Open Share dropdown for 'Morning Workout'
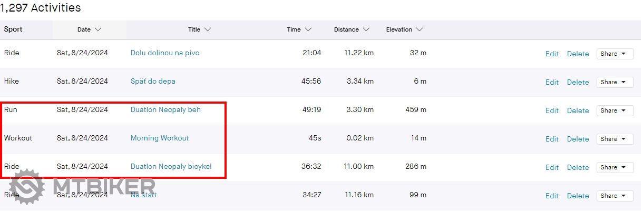This screenshot has width=644, height=212. (x=614, y=139)
